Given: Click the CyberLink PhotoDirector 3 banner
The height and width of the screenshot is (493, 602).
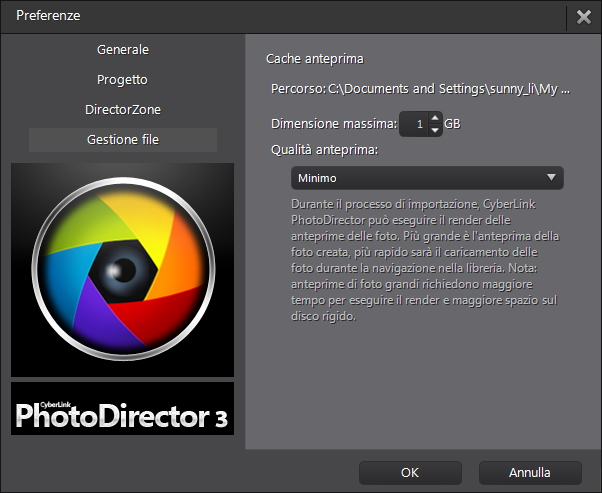Looking at the screenshot, I should [122, 409].
